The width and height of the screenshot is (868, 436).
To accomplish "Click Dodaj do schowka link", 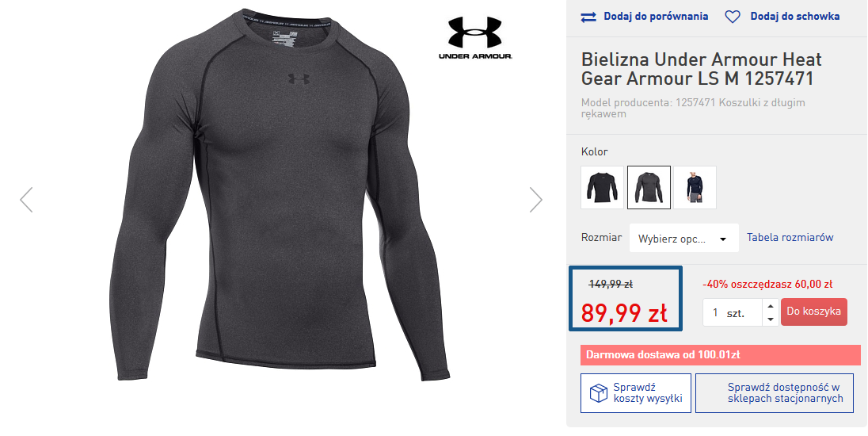I will tap(794, 17).
